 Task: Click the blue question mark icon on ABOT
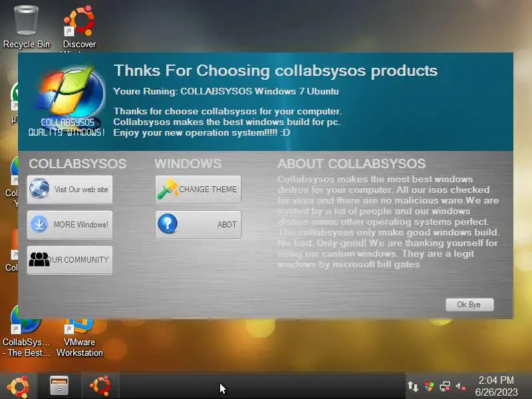(168, 224)
